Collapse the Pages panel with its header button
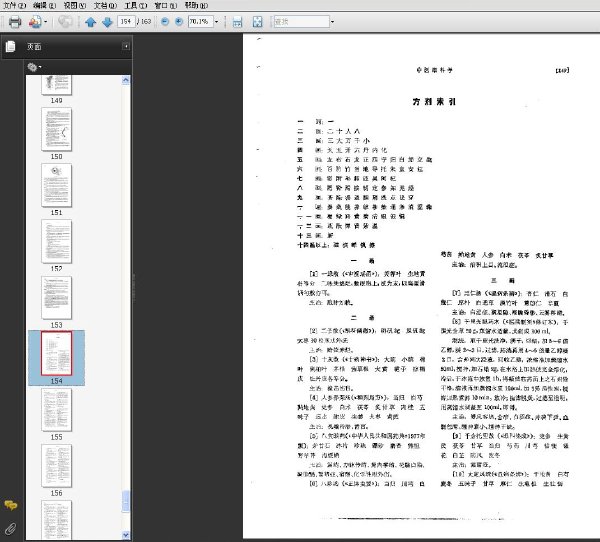The height and width of the screenshot is (542, 600). [x=126, y=46]
